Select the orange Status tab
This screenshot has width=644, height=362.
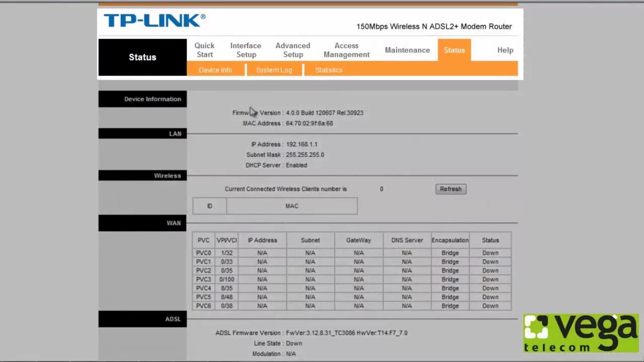click(x=454, y=50)
